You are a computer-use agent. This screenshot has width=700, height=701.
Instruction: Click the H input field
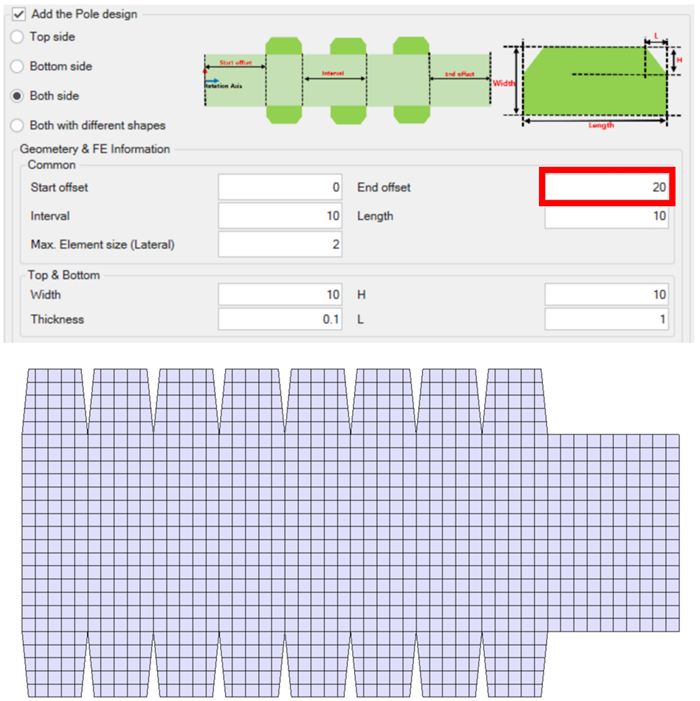click(x=607, y=294)
